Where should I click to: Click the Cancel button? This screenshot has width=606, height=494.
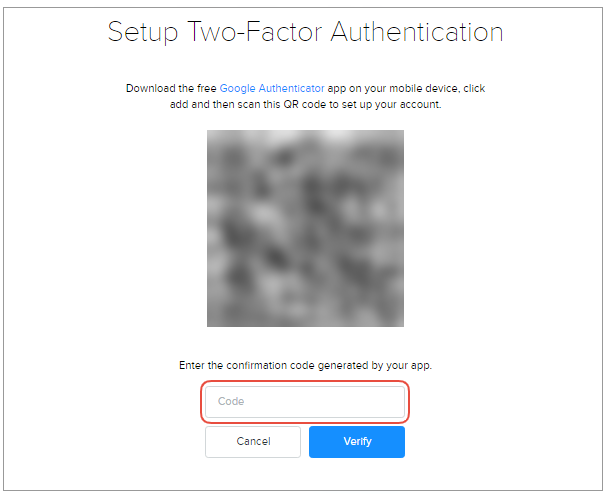(x=253, y=441)
